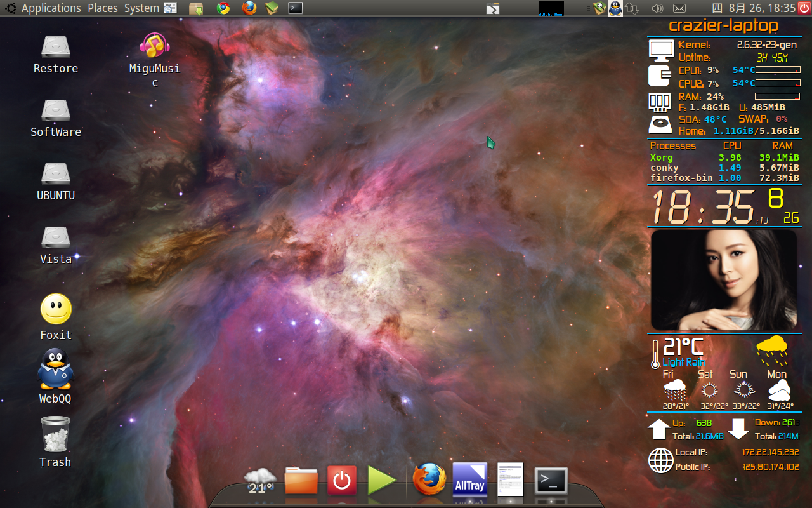Click the green tray icon beside the QQ penguin
This screenshot has height=508, width=812.
599,8
